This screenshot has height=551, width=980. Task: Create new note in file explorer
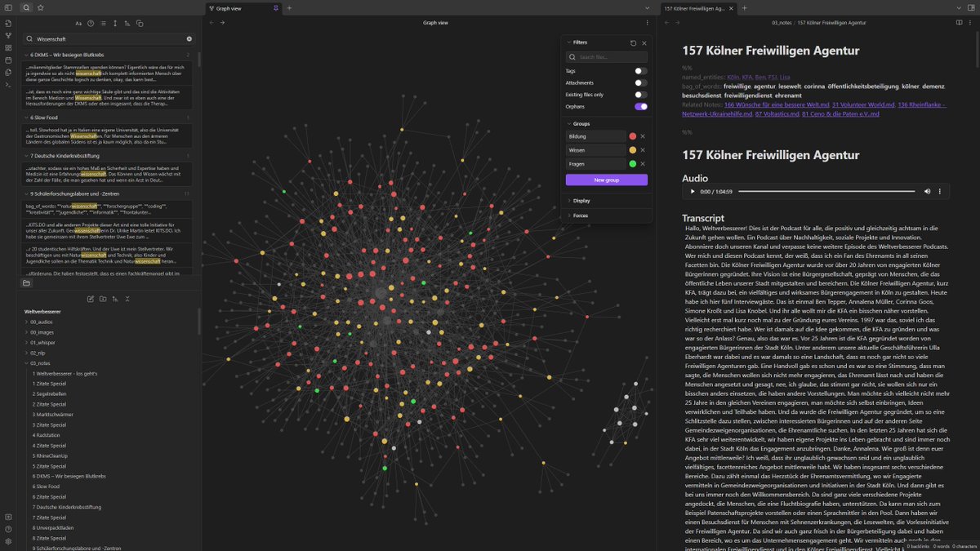(91, 299)
